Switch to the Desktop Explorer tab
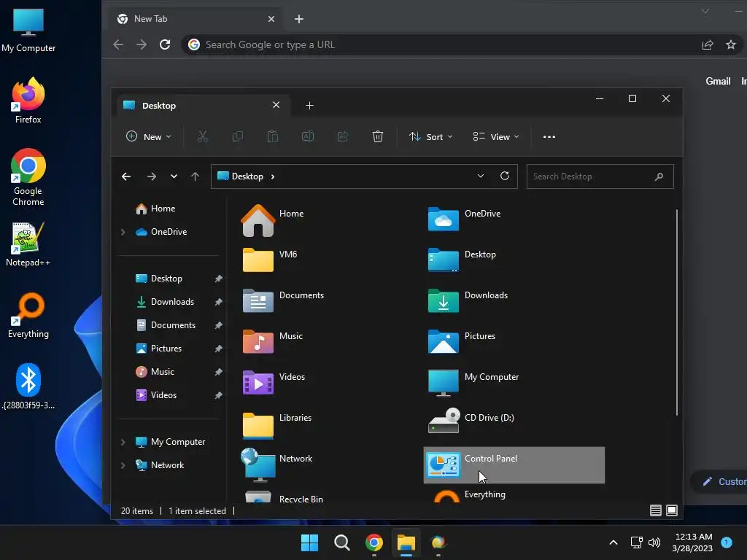This screenshot has width=747, height=560. point(203,106)
